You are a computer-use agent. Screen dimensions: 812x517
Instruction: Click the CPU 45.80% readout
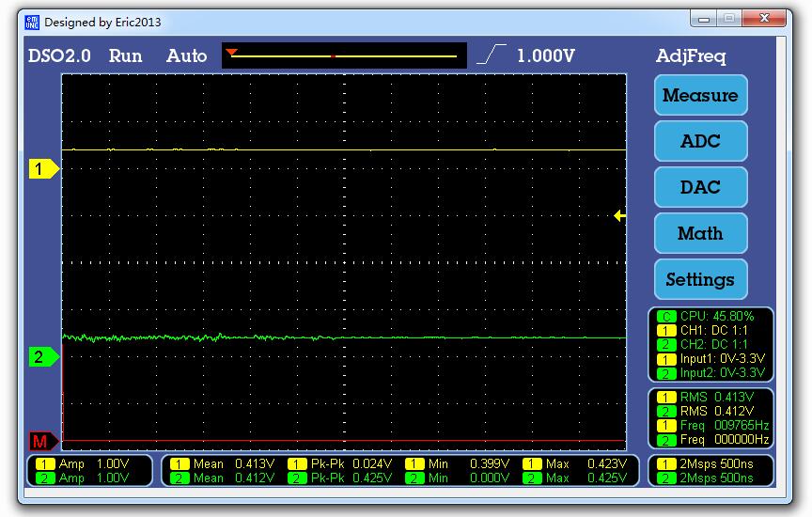[717, 316]
